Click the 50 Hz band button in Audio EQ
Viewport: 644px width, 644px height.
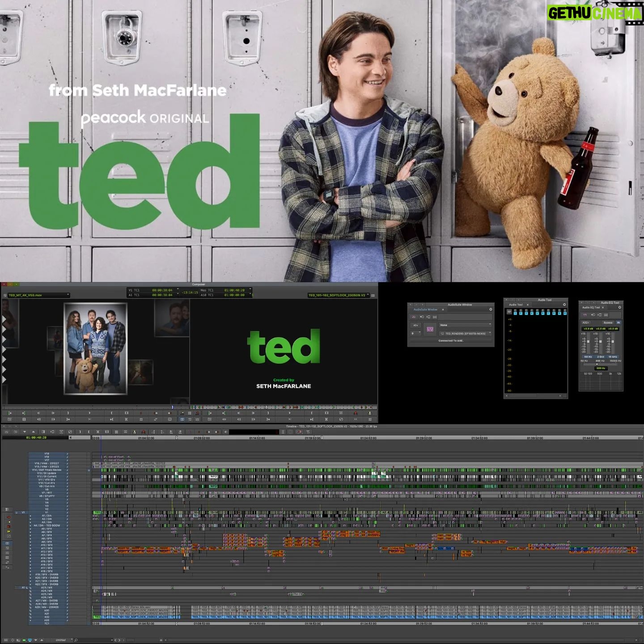tap(588, 357)
